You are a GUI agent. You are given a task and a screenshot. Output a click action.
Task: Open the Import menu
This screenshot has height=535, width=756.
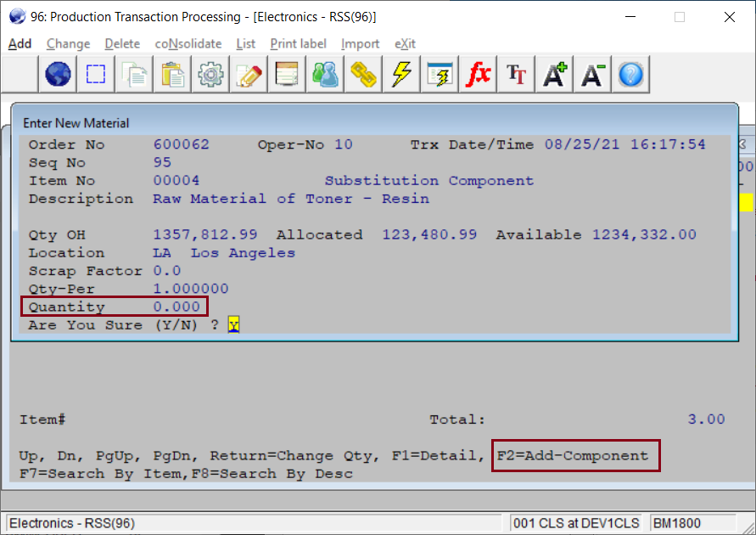[360, 44]
